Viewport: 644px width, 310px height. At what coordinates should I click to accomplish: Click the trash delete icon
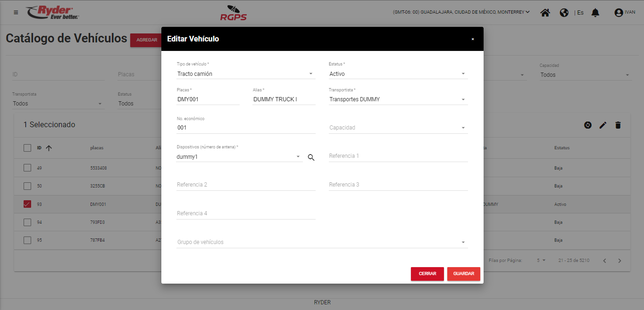point(618,125)
